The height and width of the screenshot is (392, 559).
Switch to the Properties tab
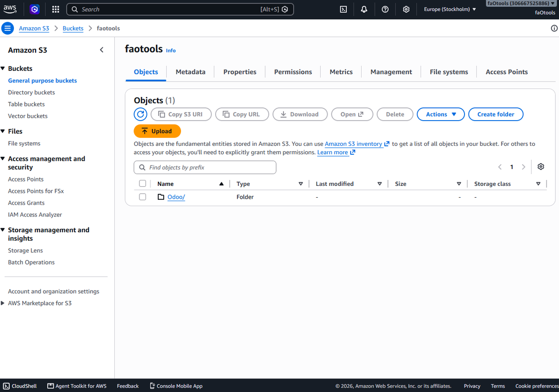click(240, 72)
